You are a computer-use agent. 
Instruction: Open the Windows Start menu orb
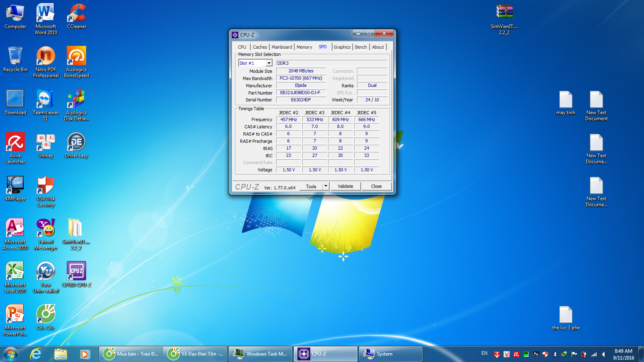pyautogui.click(x=11, y=354)
